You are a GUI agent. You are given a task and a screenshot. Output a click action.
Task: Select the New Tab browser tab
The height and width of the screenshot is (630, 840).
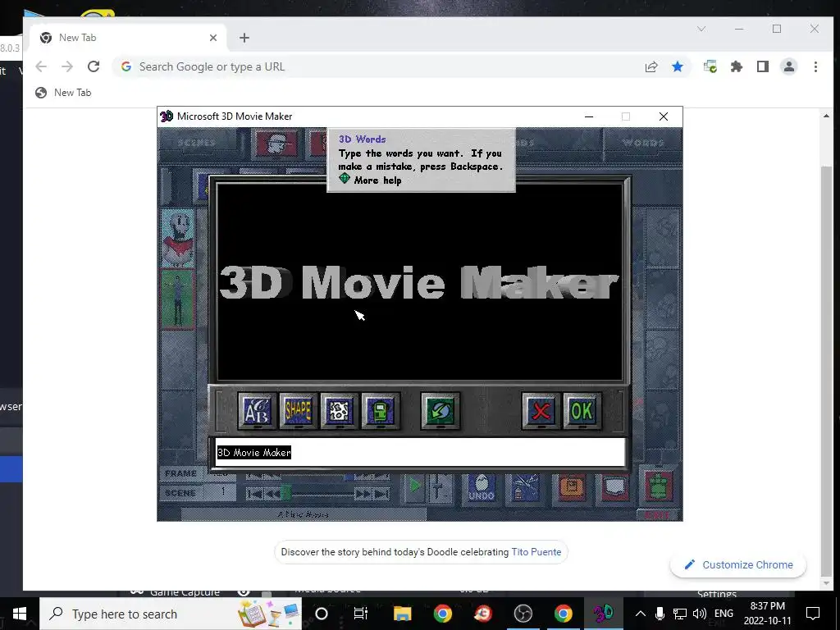[129, 38]
